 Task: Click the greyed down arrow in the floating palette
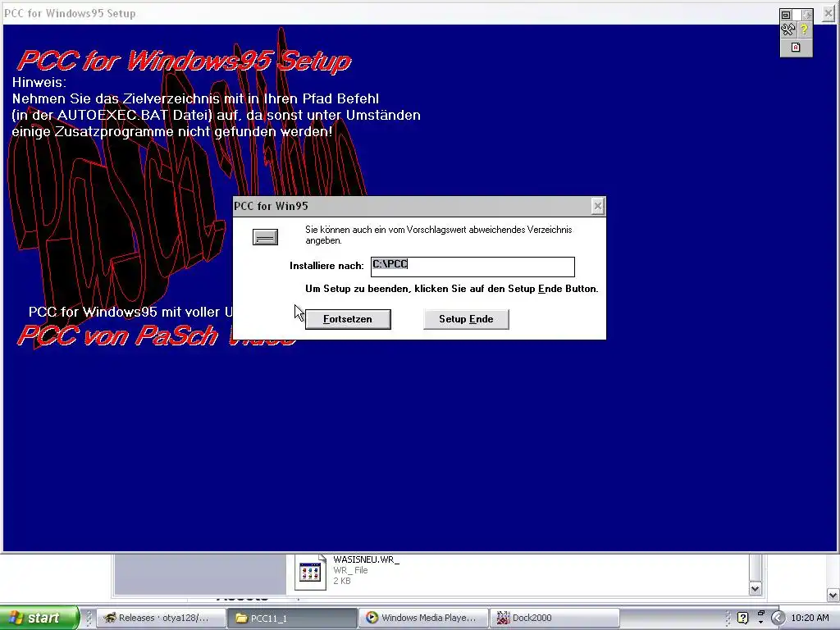click(807, 15)
